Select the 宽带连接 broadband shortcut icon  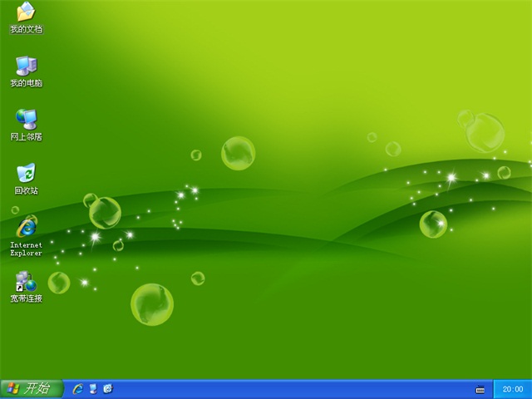(x=26, y=281)
